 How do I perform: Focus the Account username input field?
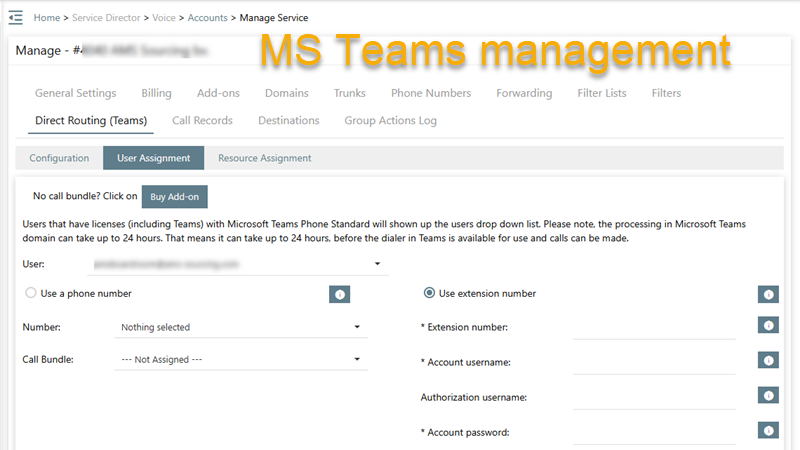(654, 363)
